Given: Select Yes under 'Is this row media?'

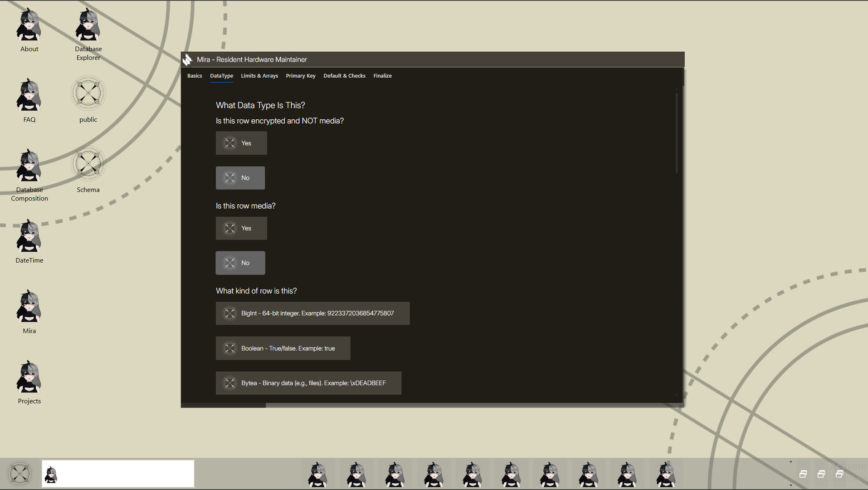Looking at the screenshot, I should (x=241, y=228).
